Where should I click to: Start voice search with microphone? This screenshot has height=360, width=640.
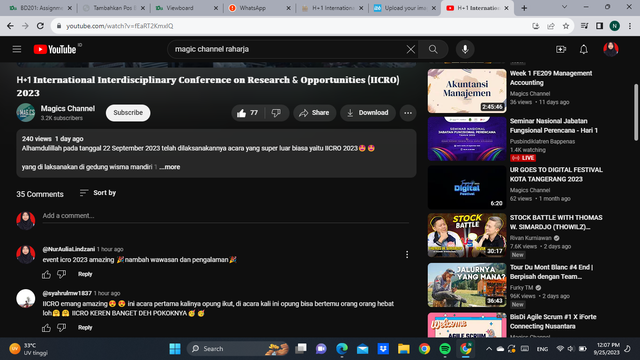tap(465, 49)
